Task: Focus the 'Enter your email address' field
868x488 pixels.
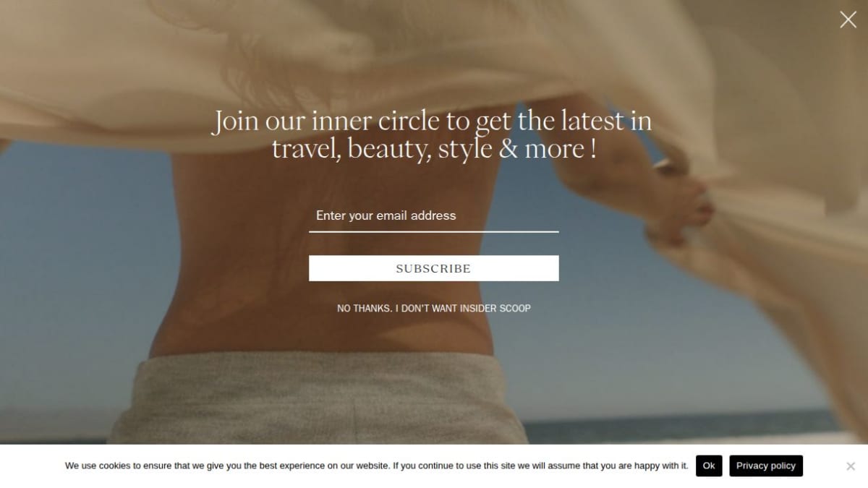Action: [434, 215]
